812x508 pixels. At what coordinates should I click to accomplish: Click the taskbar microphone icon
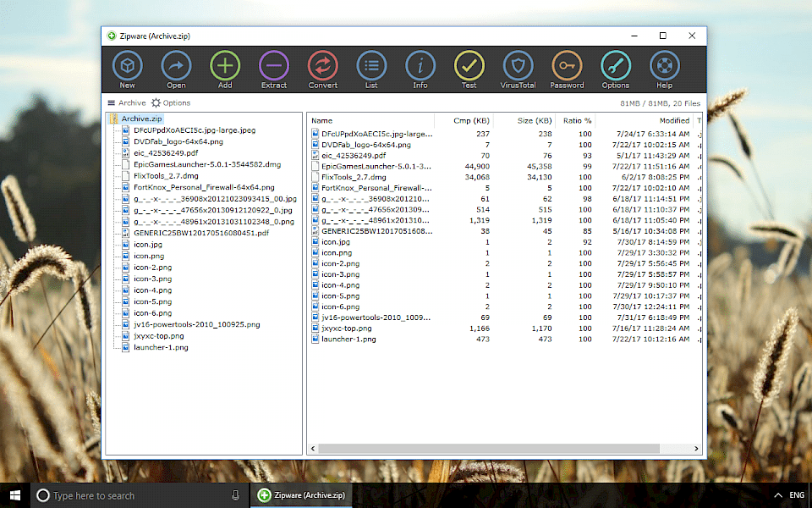pyautogui.click(x=235, y=495)
